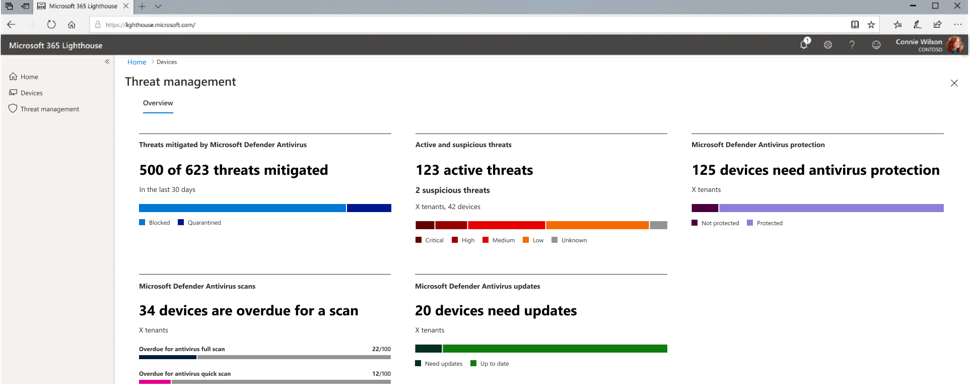Click the Blocked segment of threats bar
Viewport: 970px width, 384px height.
pos(242,208)
